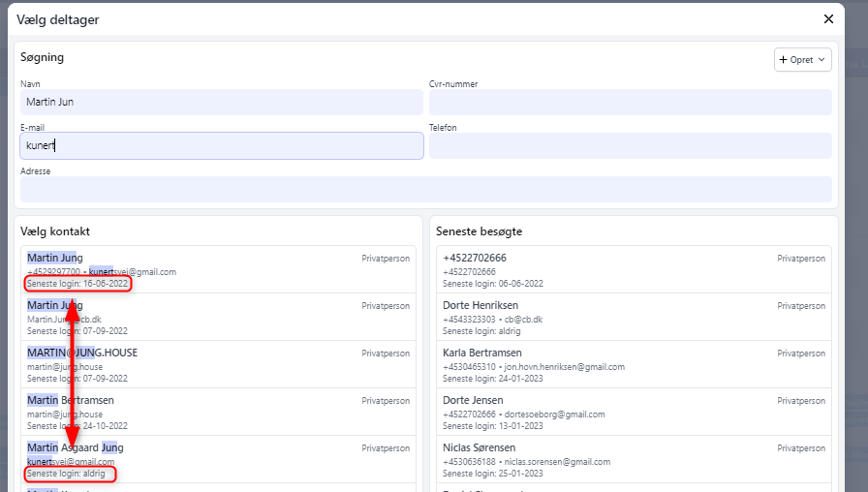Select Niclas Sørensen from recent visits
Viewport: 868px width, 492px height.
click(x=634, y=459)
